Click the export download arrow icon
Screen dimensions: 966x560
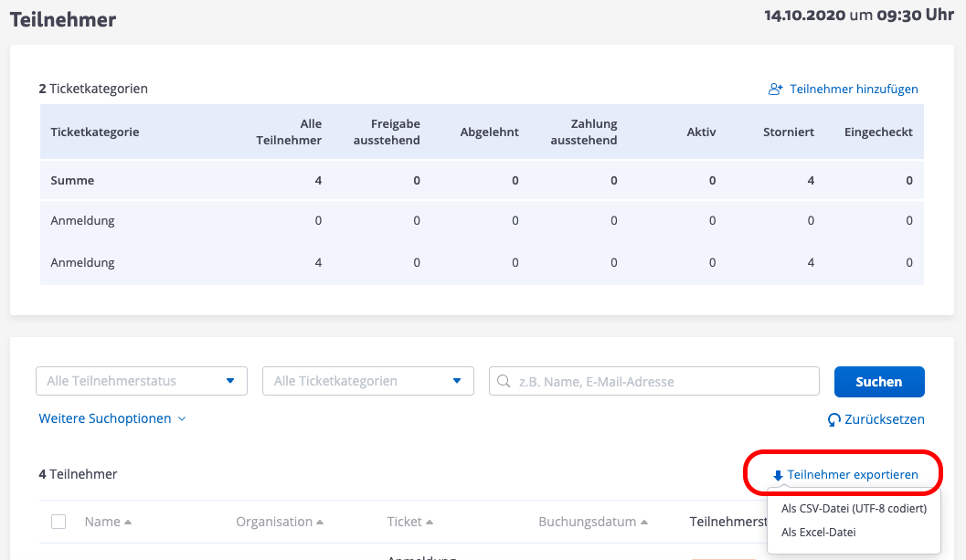[x=778, y=476]
